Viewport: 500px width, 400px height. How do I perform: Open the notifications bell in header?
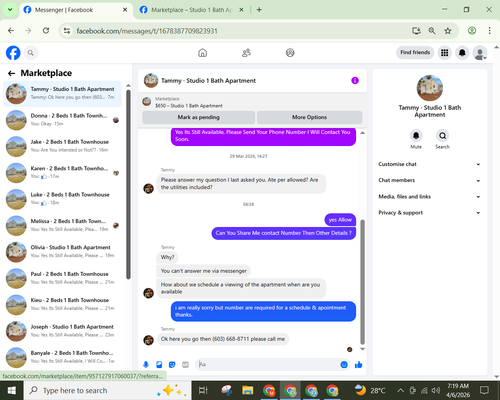click(462, 53)
